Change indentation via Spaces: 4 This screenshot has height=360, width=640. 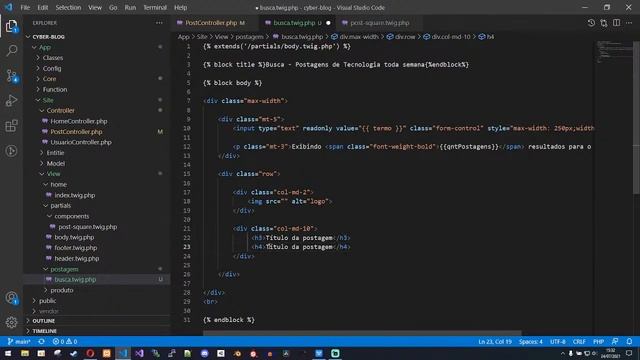point(531,341)
